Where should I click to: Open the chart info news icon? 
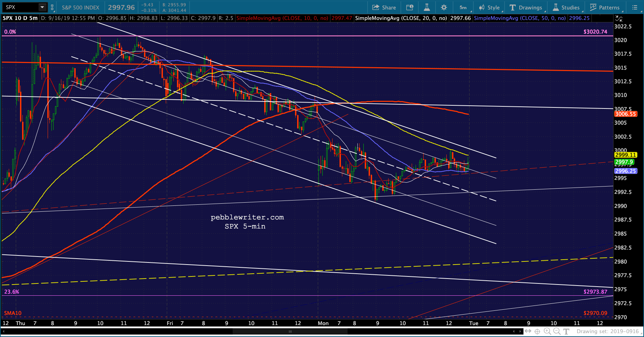pos(410,7)
